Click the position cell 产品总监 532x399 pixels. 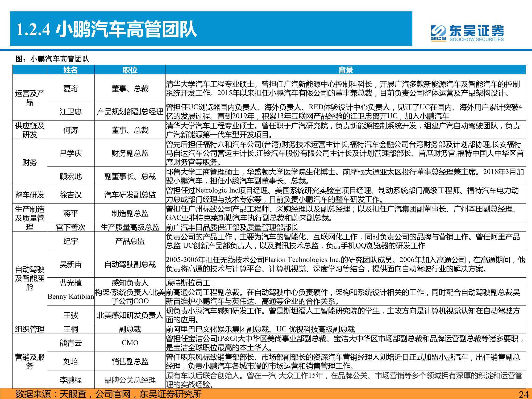[130, 241]
